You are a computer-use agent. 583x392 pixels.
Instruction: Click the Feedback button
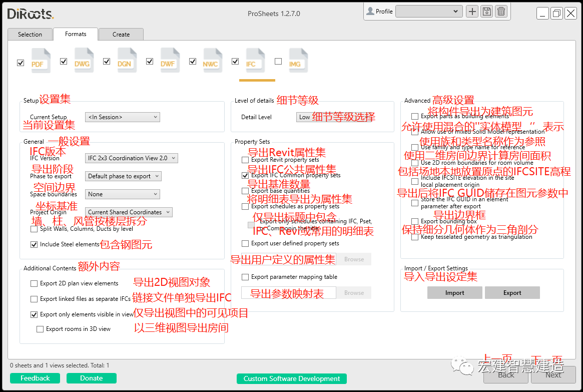pos(35,378)
